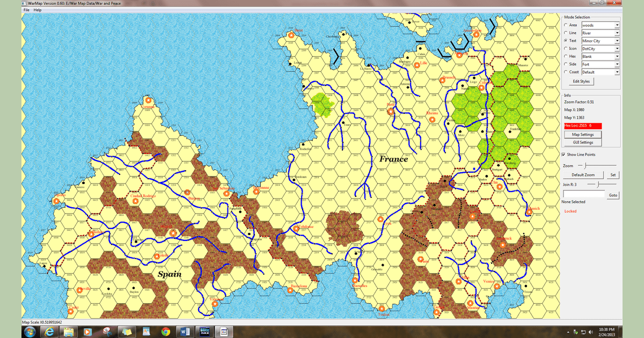The image size is (644, 338).
Task: Open Microsoft Word from the taskbar
Action: [x=185, y=332]
